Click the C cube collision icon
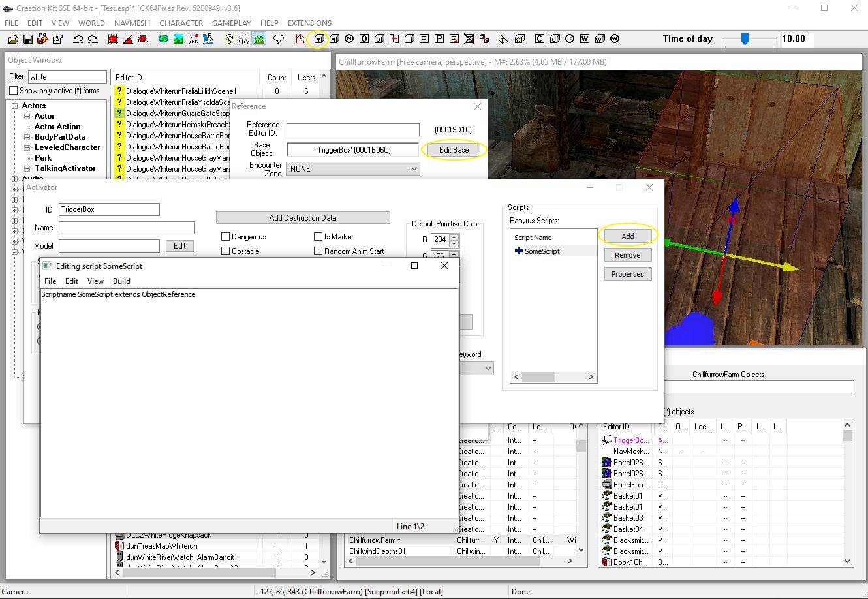 [x=555, y=39]
